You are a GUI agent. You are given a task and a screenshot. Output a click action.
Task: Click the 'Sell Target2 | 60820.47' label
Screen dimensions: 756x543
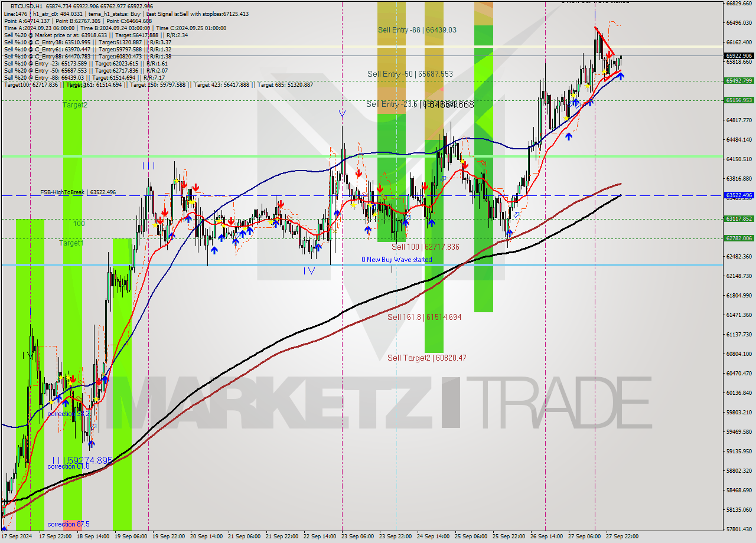426,358
